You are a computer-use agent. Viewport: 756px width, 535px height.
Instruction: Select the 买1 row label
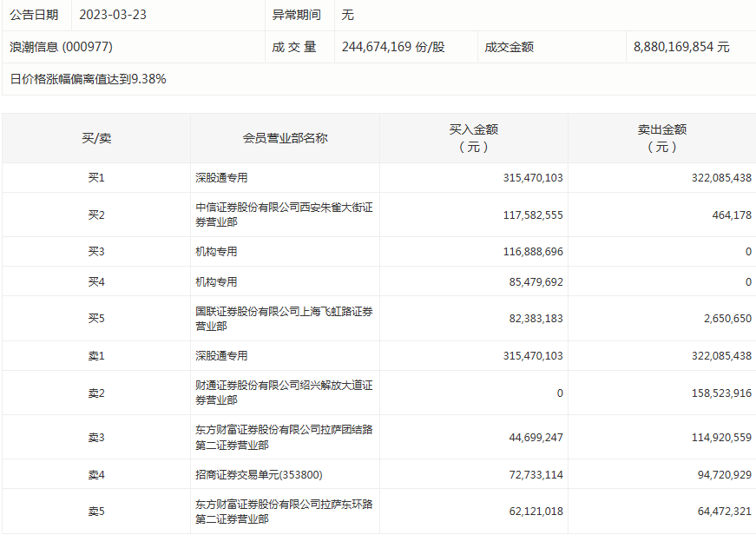point(89,177)
